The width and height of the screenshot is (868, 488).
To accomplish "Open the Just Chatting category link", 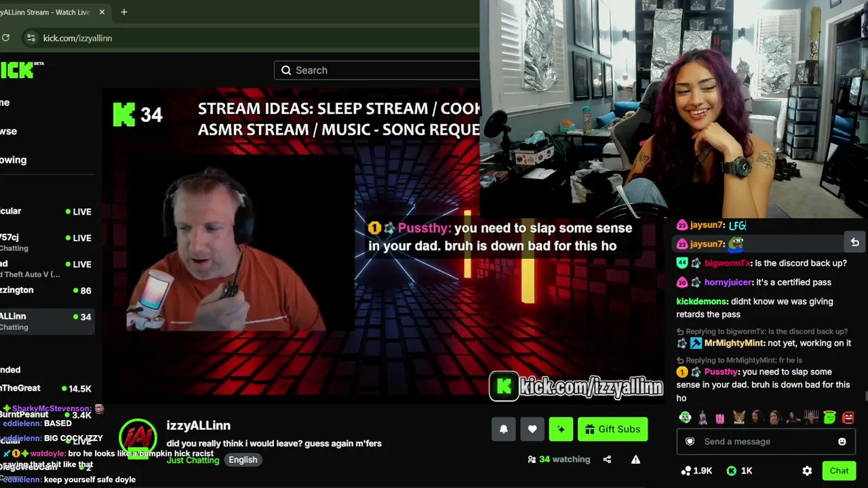I will [193, 460].
